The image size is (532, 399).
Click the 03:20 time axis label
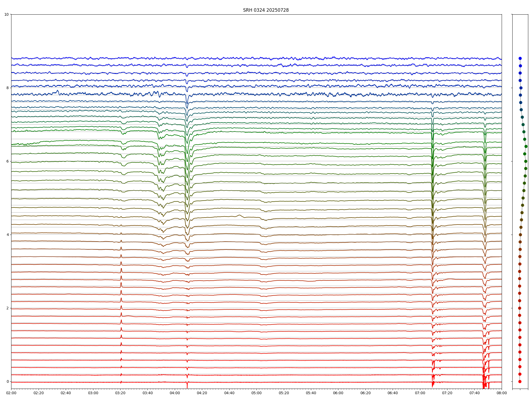[x=120, y=393]
